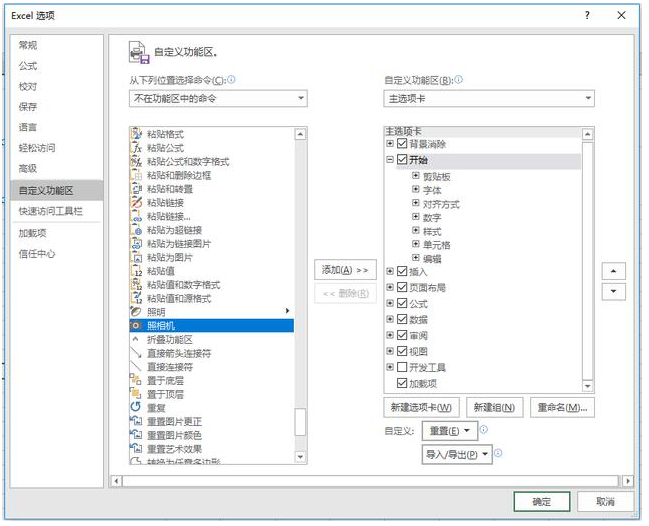Viewport: 649px width, 526px height.
Task: Click the 重置图片更正 icon
Action: click(136, 421)
